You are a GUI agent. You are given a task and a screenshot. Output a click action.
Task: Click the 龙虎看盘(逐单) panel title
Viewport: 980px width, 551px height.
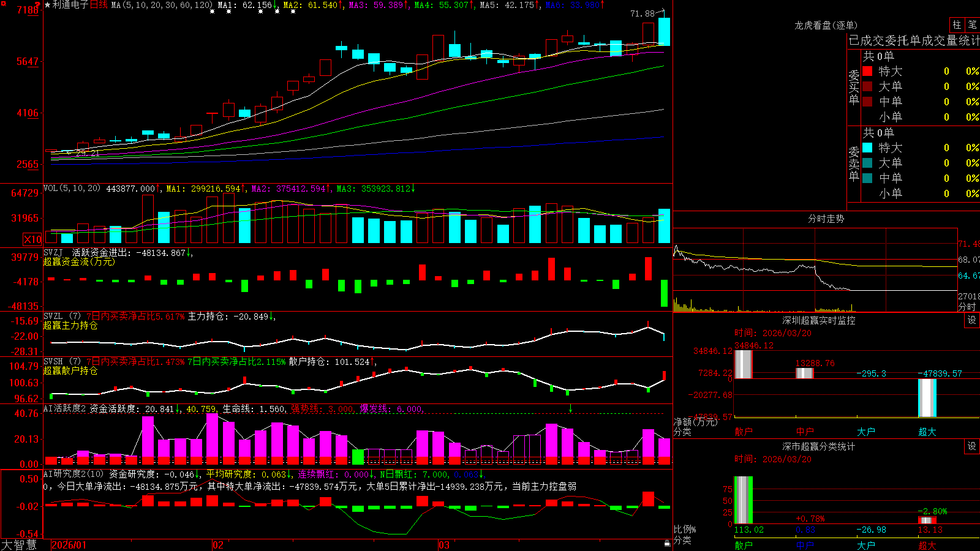click(826, 25)
